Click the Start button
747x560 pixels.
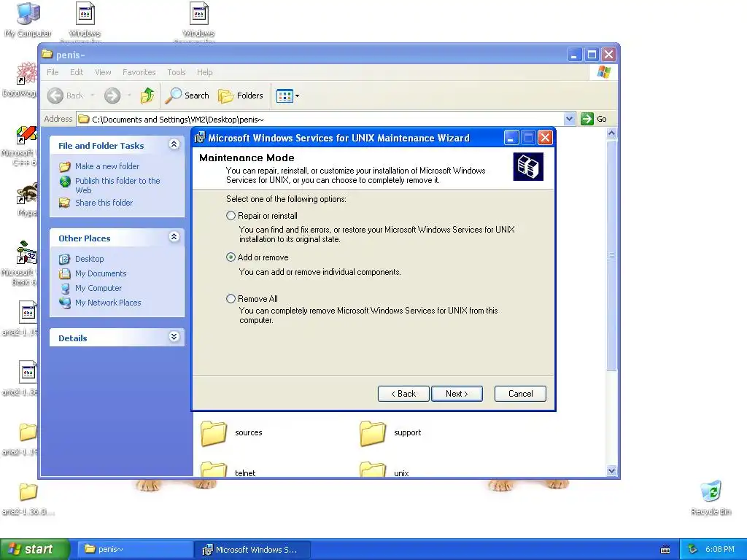pos(34,550)
